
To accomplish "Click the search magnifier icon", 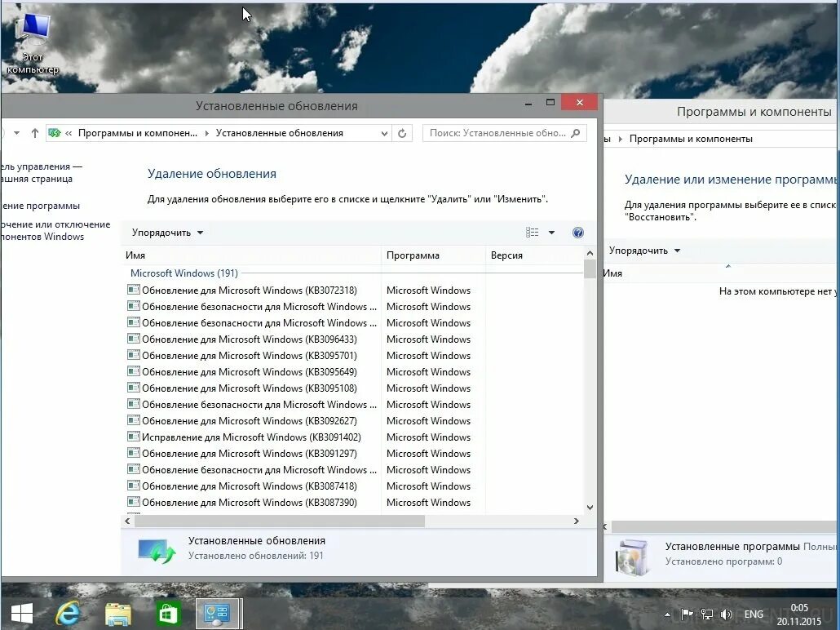I will coord(576,133).
